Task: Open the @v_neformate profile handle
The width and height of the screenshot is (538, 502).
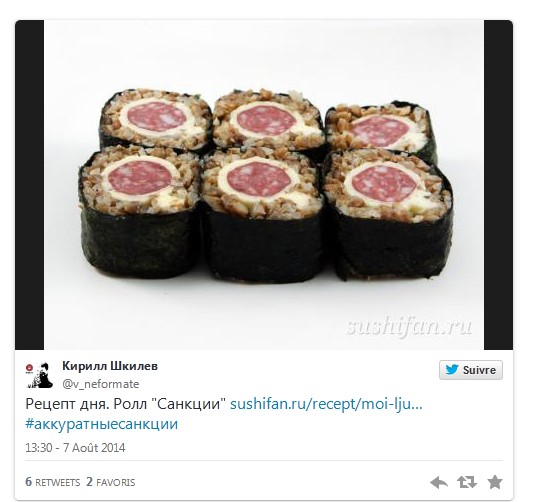Action: tap(101, 384)
